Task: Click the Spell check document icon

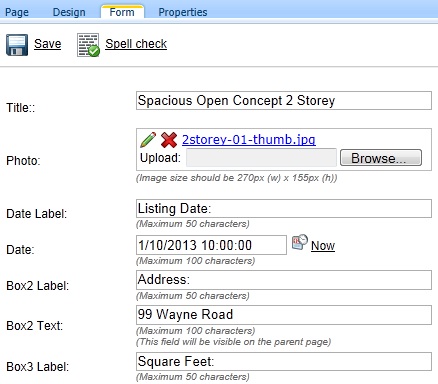Action: tap(88, 45)
